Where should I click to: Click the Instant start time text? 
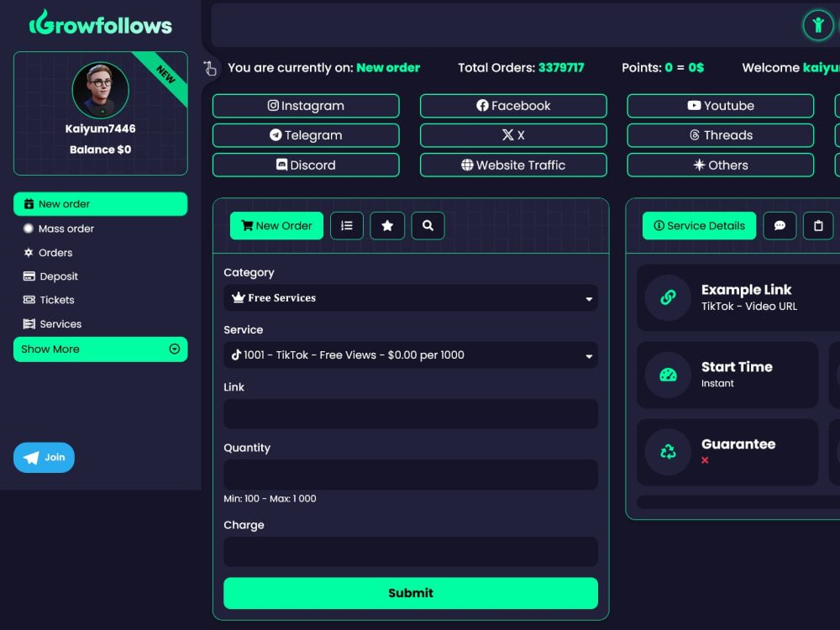coord(718,384)
